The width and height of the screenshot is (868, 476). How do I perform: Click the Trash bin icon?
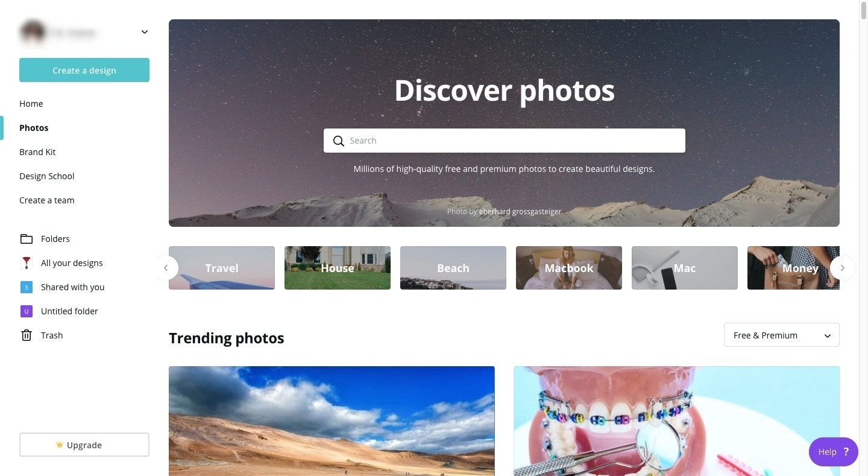click(x=27, y=335)
